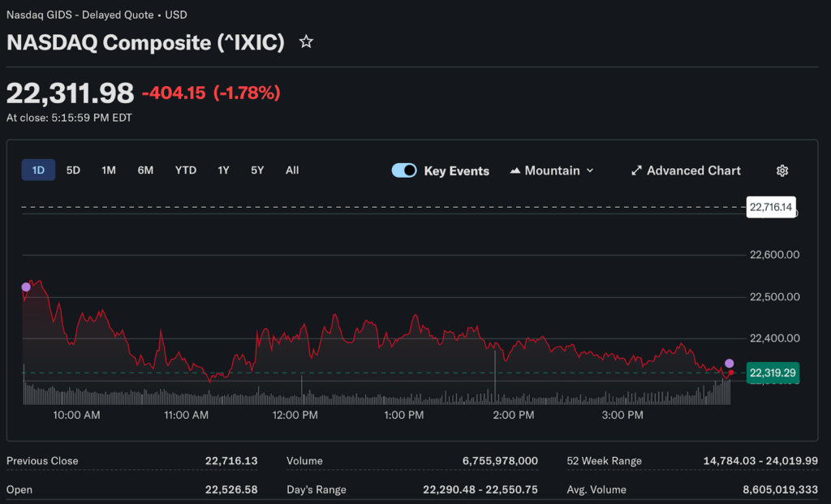Show the 1M time range chart
The height and width of the screenshot is (504, 831).
click(x=109, y=170)
